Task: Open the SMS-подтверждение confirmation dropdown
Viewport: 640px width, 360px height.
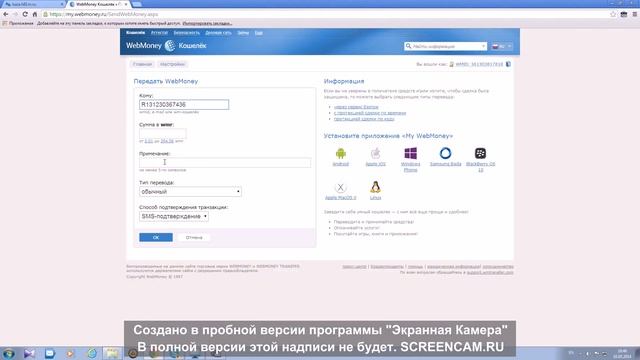Action: tap(174, 216)
